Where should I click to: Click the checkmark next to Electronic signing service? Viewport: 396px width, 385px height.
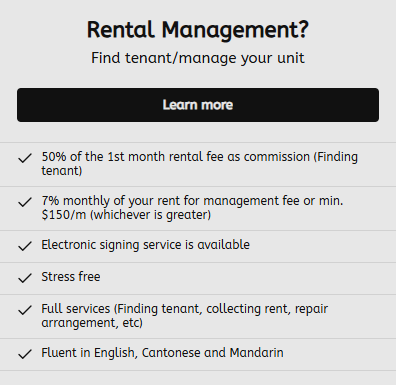pos(25,246)
